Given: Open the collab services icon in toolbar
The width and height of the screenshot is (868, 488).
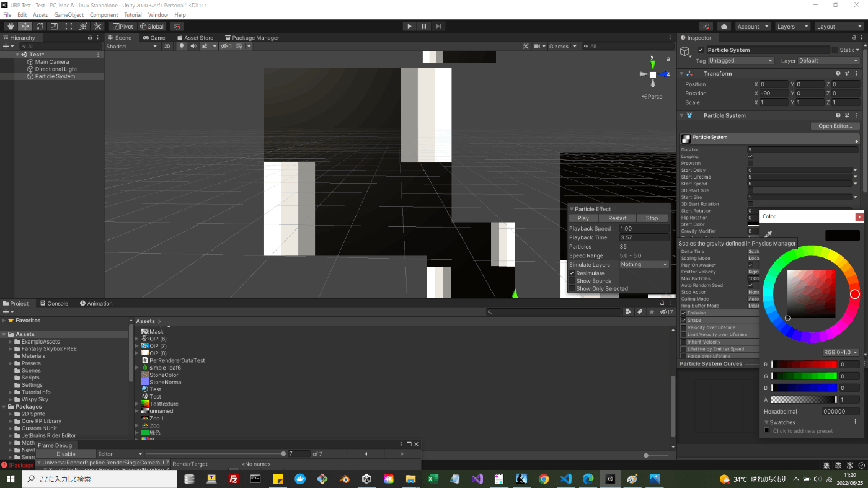Looking at the screenshot, I should click(x=706, y=26).
